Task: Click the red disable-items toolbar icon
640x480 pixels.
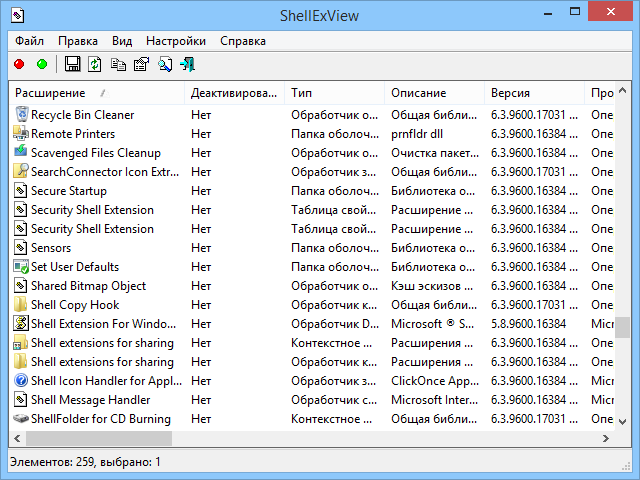Action: tap(19, 64)
